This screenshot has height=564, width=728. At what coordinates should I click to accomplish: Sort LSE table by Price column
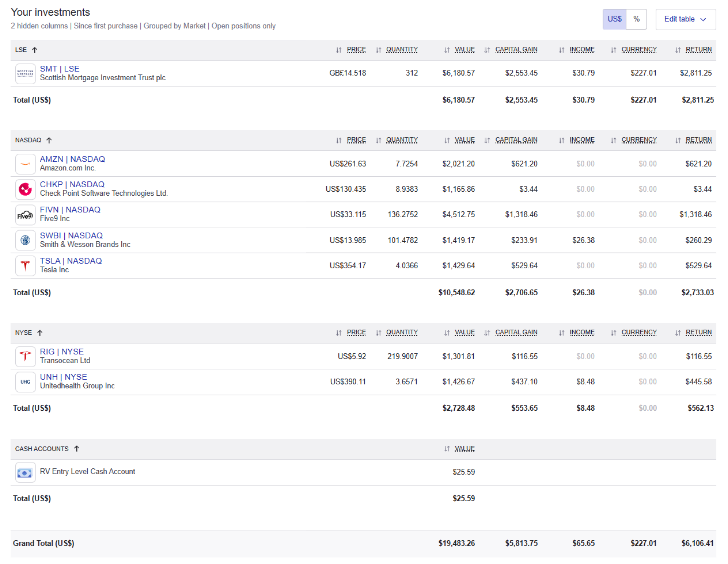coord(351,50)
